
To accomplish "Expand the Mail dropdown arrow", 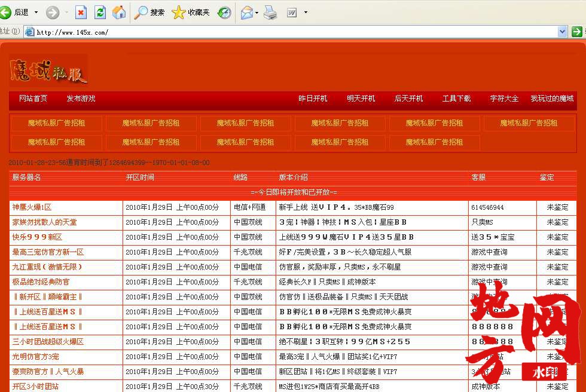I will pos(257,13).
